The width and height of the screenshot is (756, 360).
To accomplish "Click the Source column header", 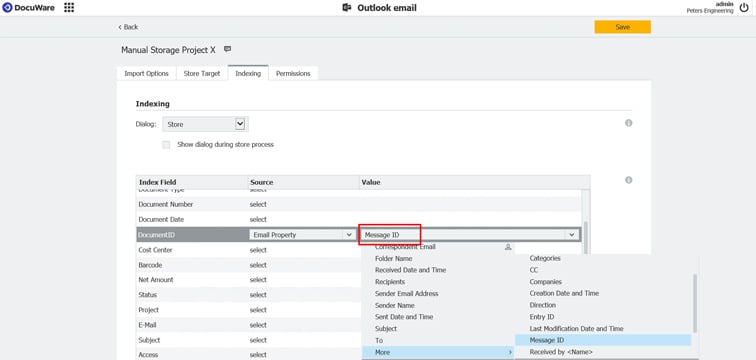I will tap(304, 182).
